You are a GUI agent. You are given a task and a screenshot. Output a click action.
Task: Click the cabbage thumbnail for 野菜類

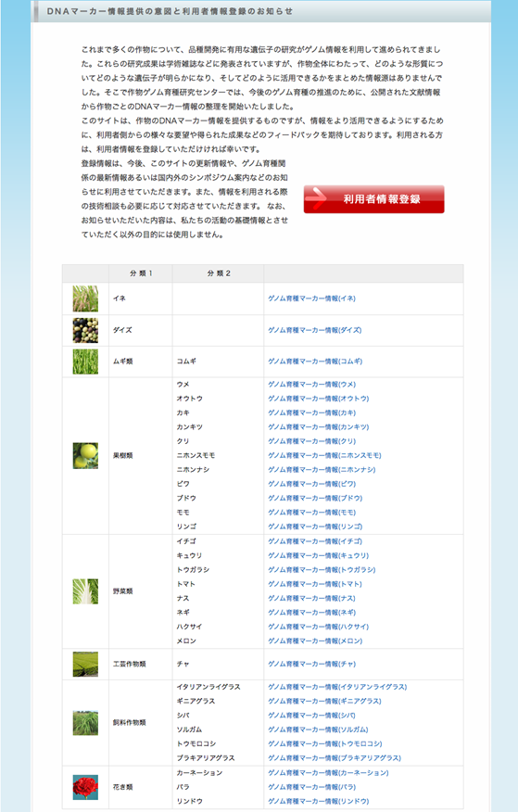(85, 591)
